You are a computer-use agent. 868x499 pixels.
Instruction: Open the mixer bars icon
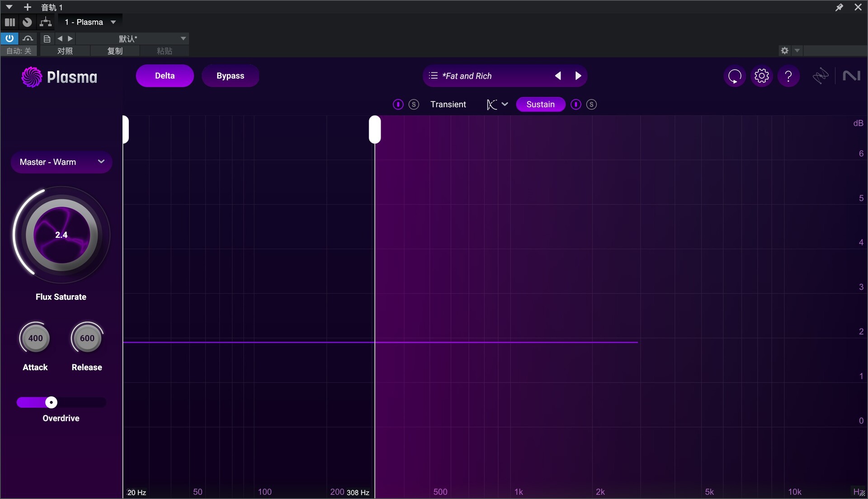tap(10, 22)
